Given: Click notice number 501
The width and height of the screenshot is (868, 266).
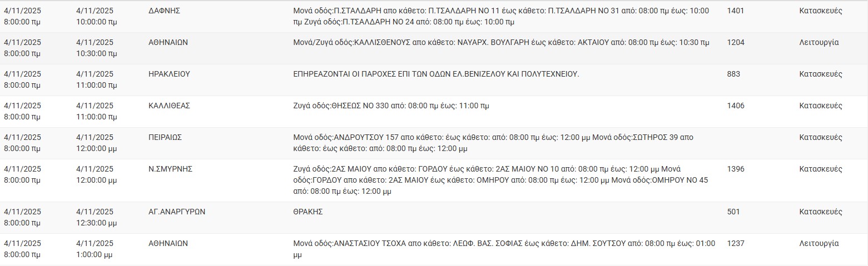Looking at the screenshot, I should (x=733, y=212).
